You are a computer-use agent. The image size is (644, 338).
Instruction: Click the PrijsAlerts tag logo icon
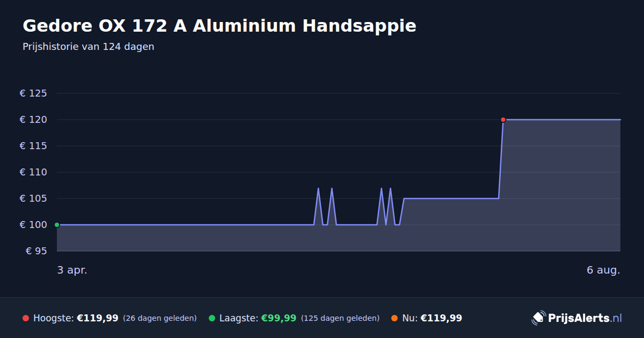point(538,318)
